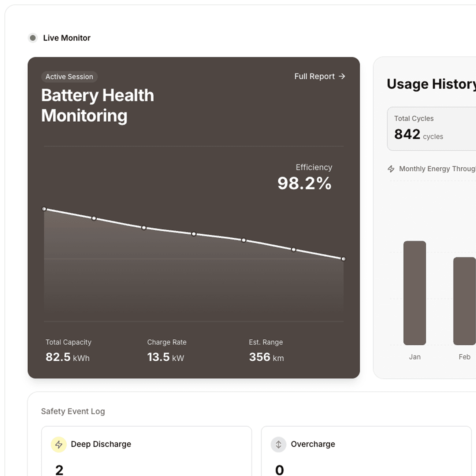Click the Live Monitor status dot

33,38
